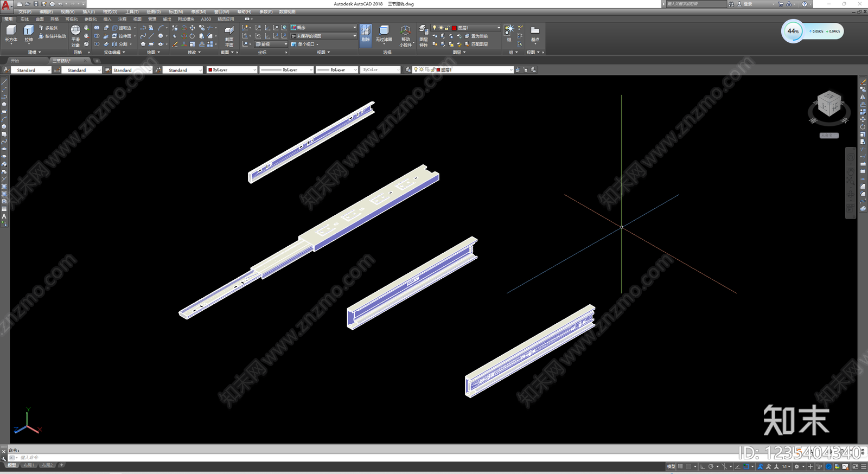The width and height of the screenshot is (868, 474).
Task: Select the 拉伸 extrude tool
Action: tap(29, 34)
